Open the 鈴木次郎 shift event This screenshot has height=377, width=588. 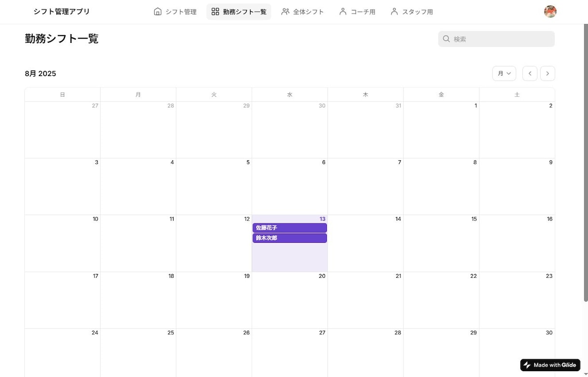point(290,238)
